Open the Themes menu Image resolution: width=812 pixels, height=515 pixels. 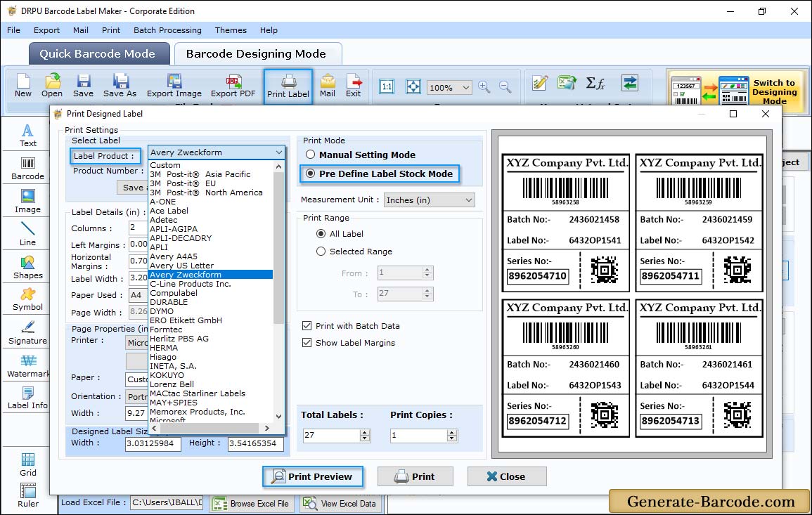tap(231, 30)
